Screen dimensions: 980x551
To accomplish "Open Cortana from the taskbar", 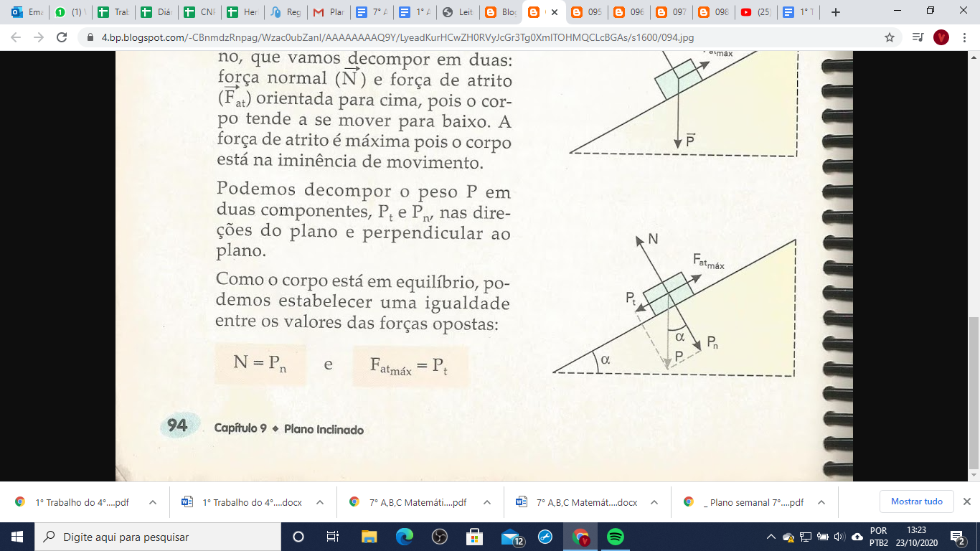I will (x=298, y=537).
